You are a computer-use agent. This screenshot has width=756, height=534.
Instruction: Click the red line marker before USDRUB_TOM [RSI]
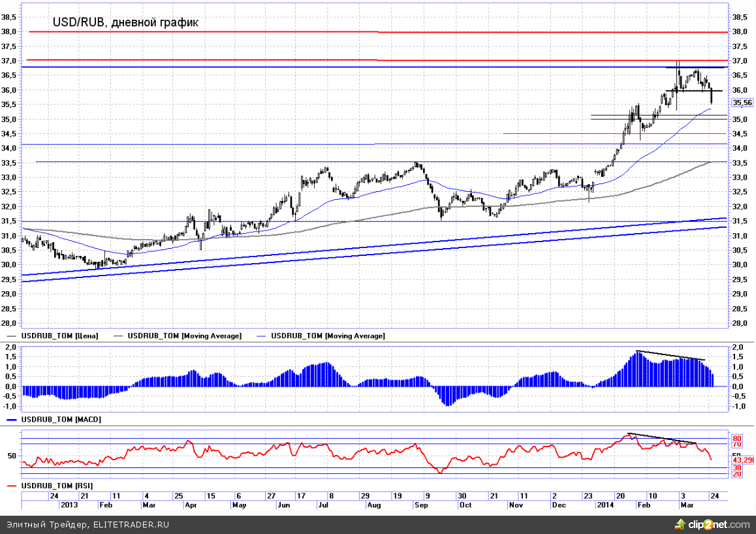(12, 486)
